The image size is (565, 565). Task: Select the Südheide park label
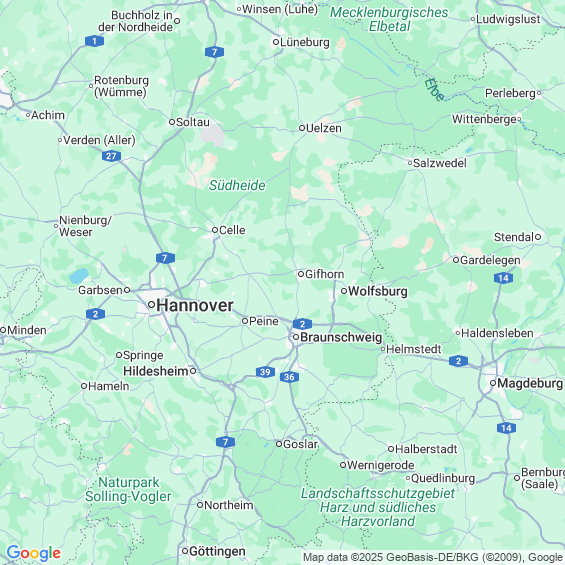point(237,185)
